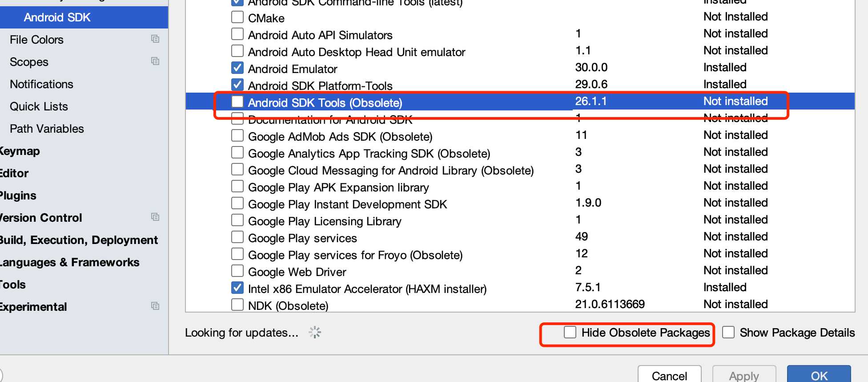The image size is (868, 382).
Task: Expand the Tools settings section
Action: (x=13, y=284)
